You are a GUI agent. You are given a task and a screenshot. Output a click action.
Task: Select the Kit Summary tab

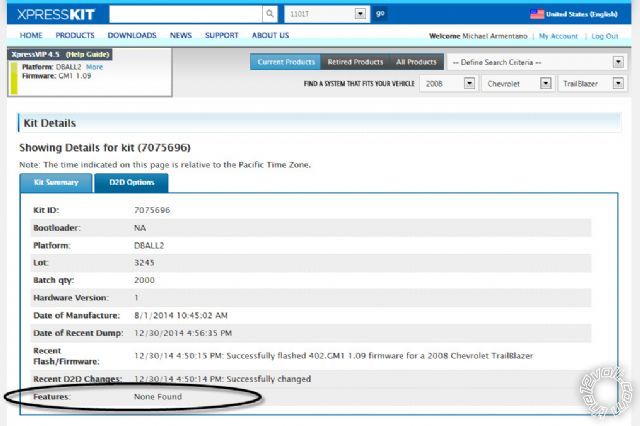pyautogui.click(x=56, y=183)
